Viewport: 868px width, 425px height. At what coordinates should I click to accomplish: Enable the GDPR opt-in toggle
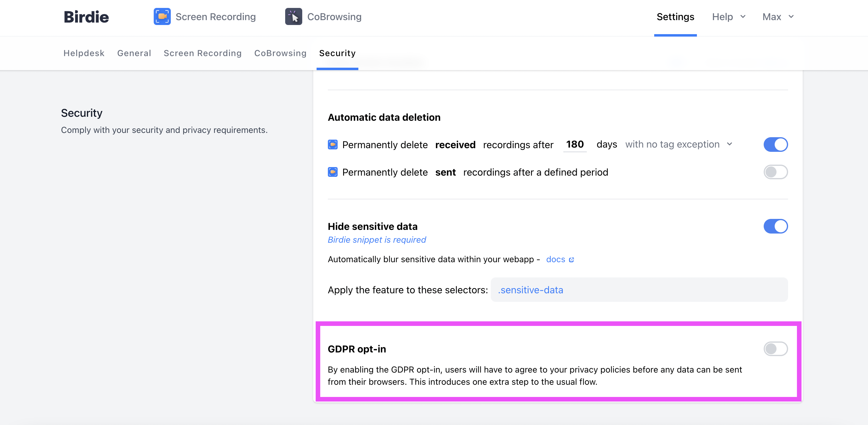pyautogui.click(x=775, y=349)
